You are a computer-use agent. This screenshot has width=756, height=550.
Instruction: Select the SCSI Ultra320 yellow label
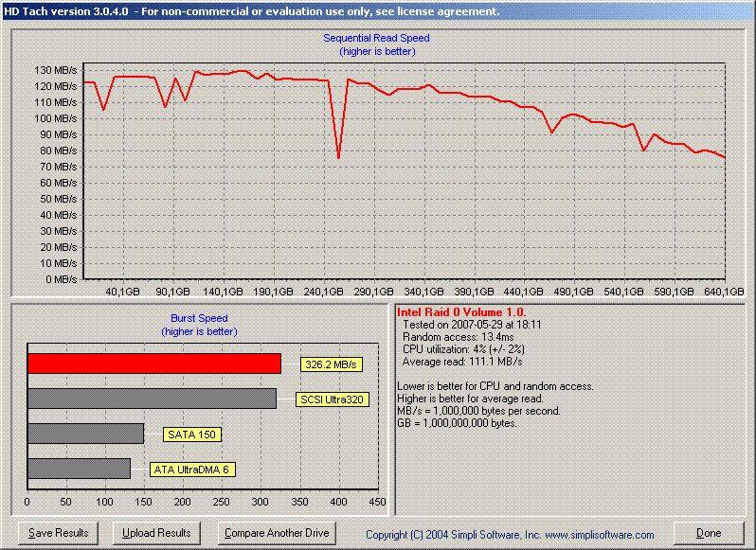[x=333, y=399]
